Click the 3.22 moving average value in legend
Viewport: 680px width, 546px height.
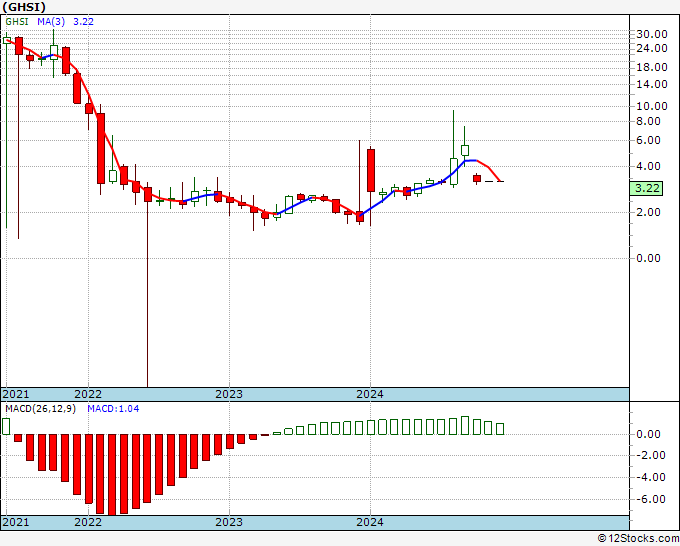pos(83,22)
